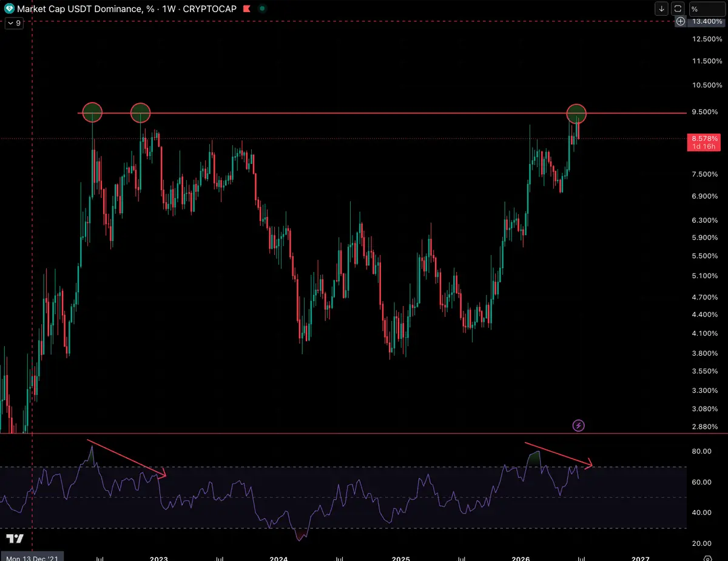Image resolution: width=728 pixels, height=561 pixels.
Task: Click the Market Cap USDT Dominance title
Action: click(86, 9)
